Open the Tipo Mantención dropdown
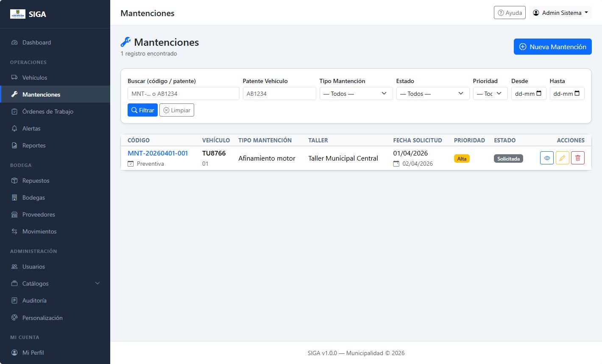Viewport: 602px width, 364px height. tap(356, 94)
